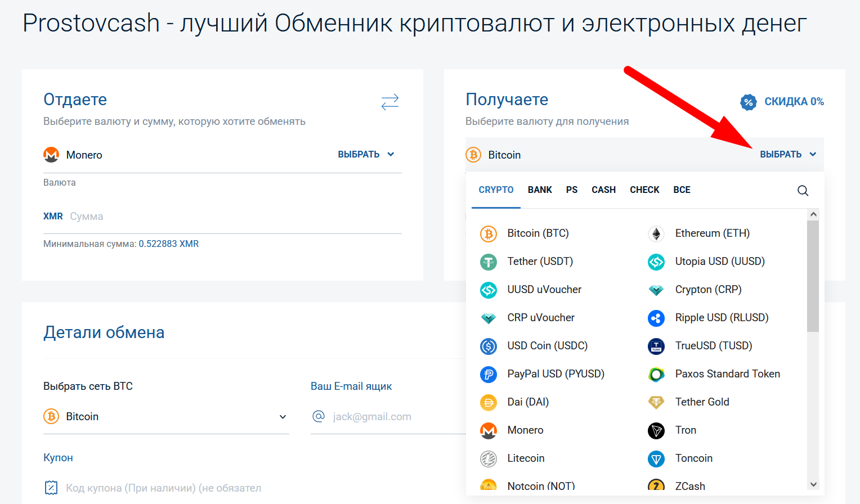The image size is (860, 504).
Task: Select Tether Gold text entry
Action: (x=702, y=402)
